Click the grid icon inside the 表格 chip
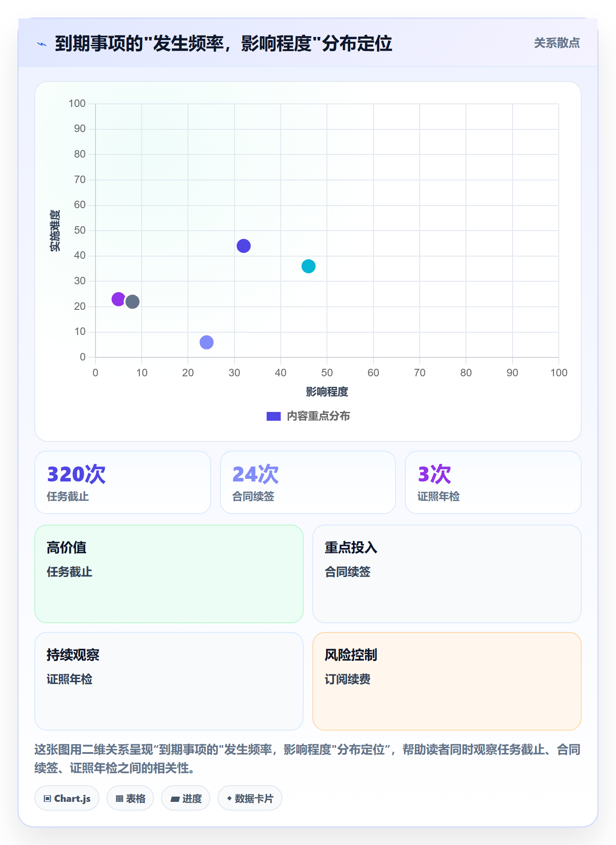Screen dimensions: 616x845 [120, 798]
